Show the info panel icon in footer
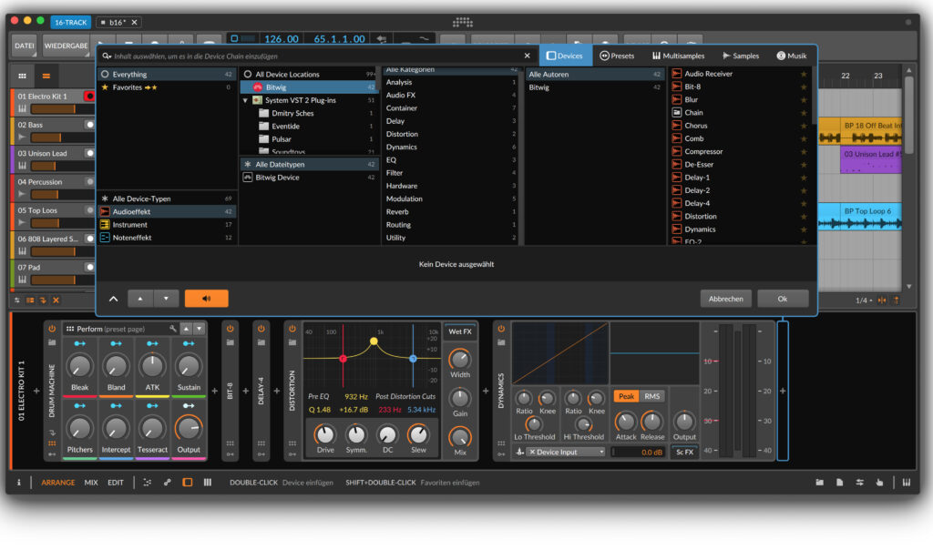Viewport: 933px width, 560px height. pos(18,483)
